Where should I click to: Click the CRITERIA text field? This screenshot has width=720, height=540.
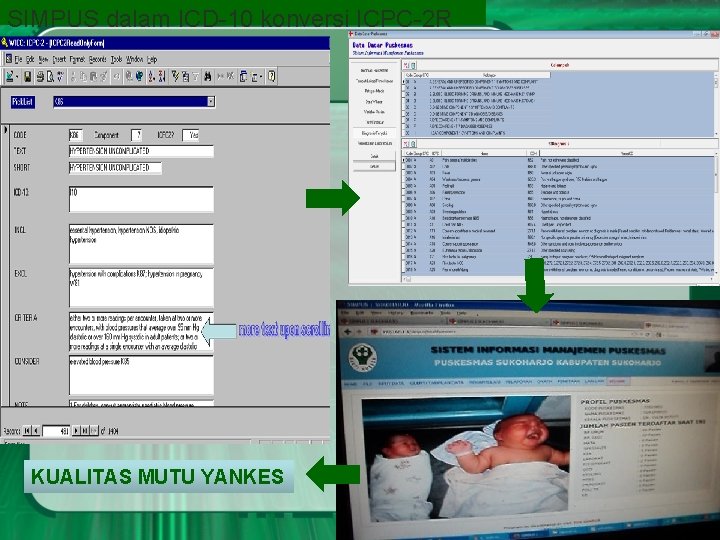pos(141,332)
